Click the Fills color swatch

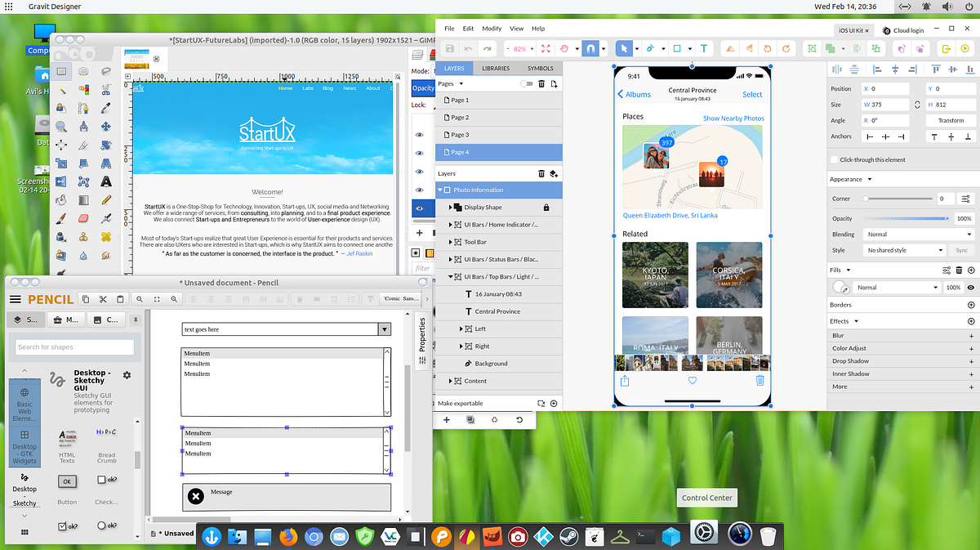840,288
